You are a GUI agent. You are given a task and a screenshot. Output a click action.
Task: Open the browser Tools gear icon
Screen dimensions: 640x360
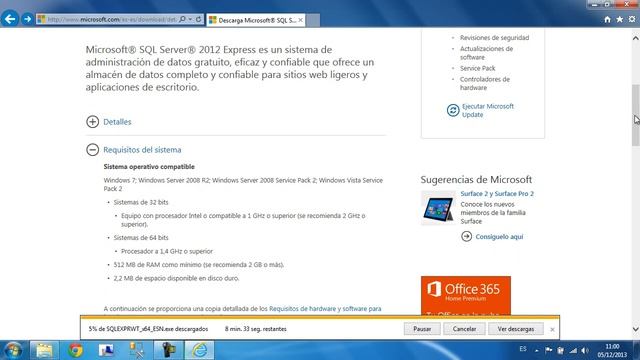(x=632, y=19)
